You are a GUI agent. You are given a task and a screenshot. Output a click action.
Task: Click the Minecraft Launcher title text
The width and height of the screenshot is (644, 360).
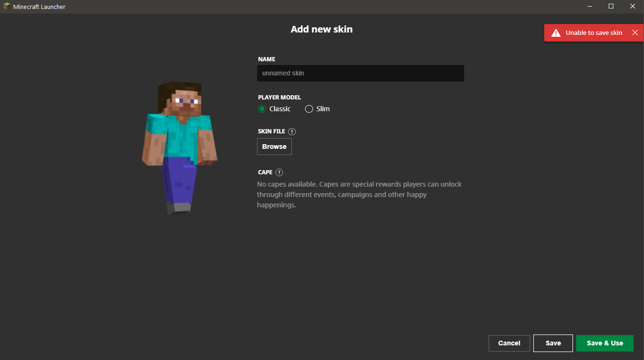39,7
